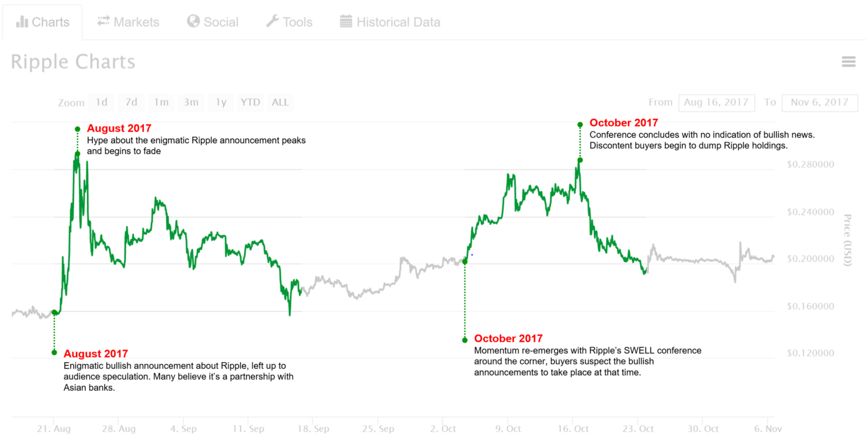Viewport: 868px width, 444px height.
Task: Choose the YTD zoom range
Action: [x=250, y=102]
